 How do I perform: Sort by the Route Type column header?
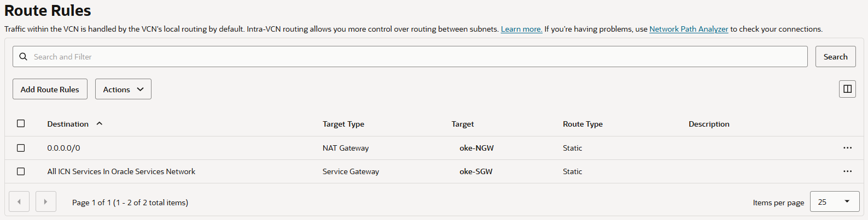pos(582,124)
